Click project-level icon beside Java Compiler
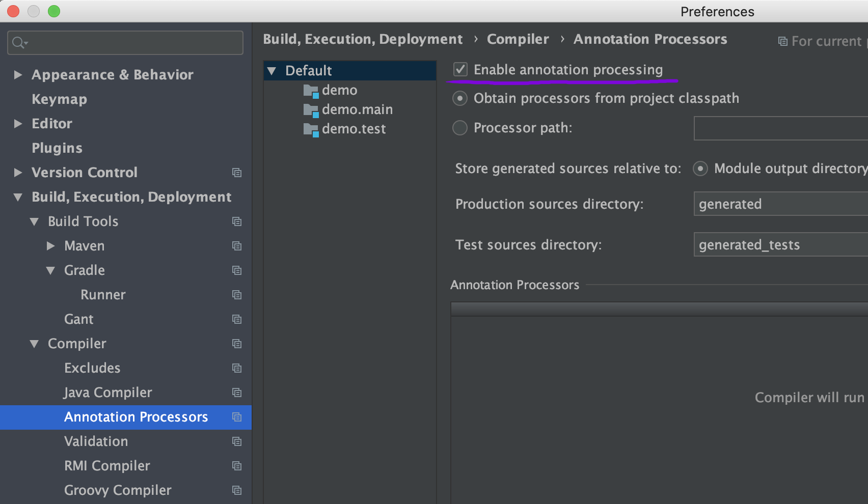868x504 pixels. pyautogui.click(x=237, y=393)
